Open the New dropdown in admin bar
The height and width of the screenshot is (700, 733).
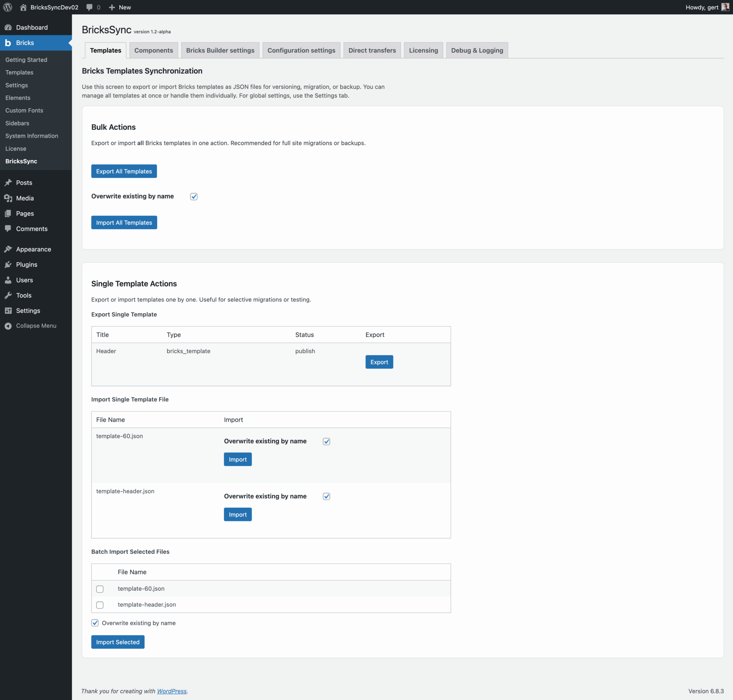[x=120, y=7]
